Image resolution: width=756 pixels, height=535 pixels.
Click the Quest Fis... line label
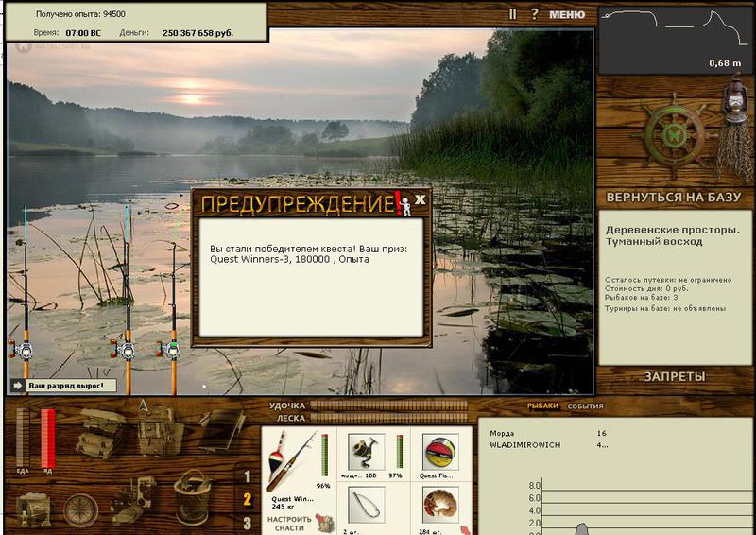(437, 475)
